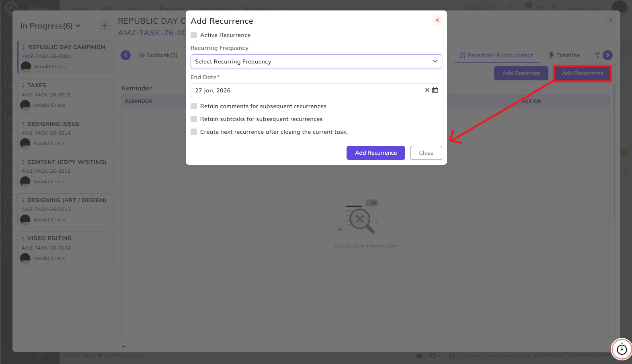
Task: Open the HR menu item
Action: pos(106,8)
